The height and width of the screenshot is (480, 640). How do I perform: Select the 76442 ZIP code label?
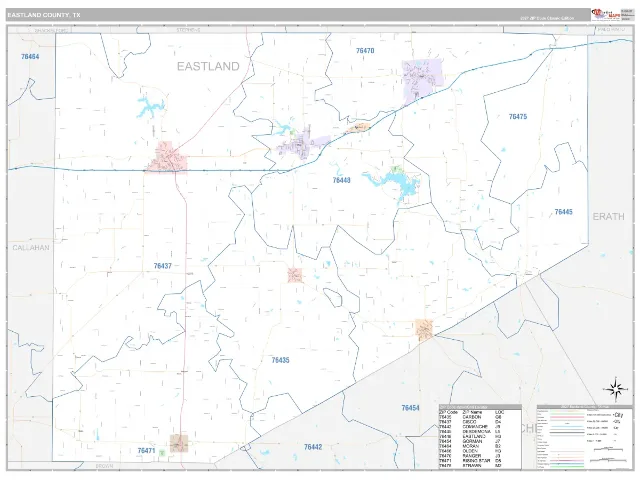313,447
